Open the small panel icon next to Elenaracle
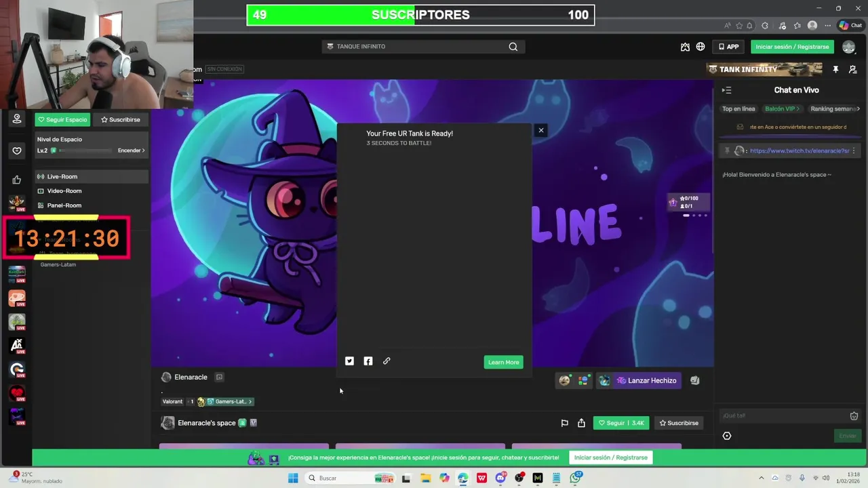Image resolution: width=868 pixels, height=488 pixels. click(x=219, y=377)
